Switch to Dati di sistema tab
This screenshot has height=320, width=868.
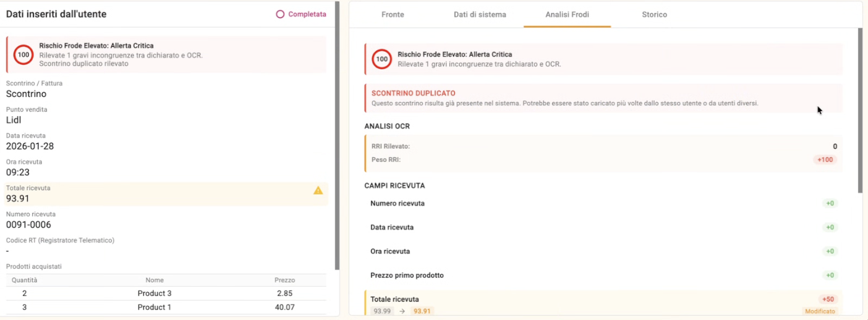(x=480, y=14)
